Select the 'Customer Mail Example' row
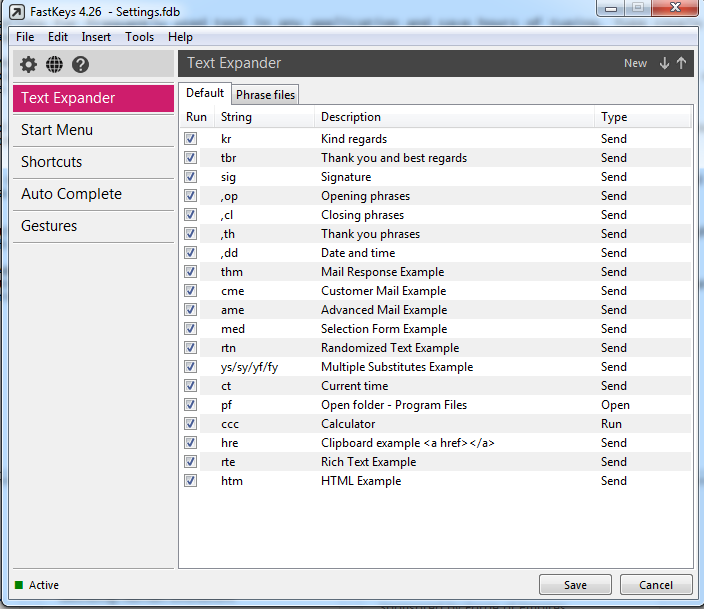 point(436,291)
